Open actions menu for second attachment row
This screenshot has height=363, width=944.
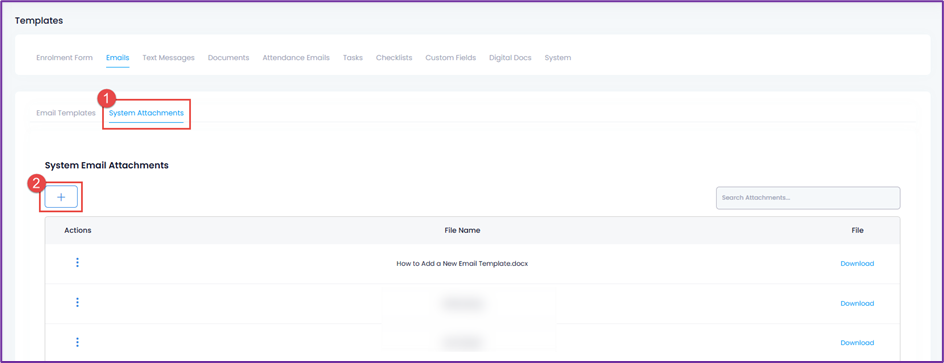click(77, 303)
